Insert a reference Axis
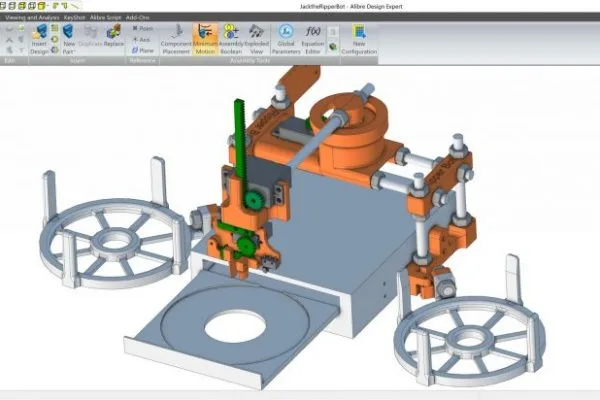This screenshot has width=600, height=400. 141,39
